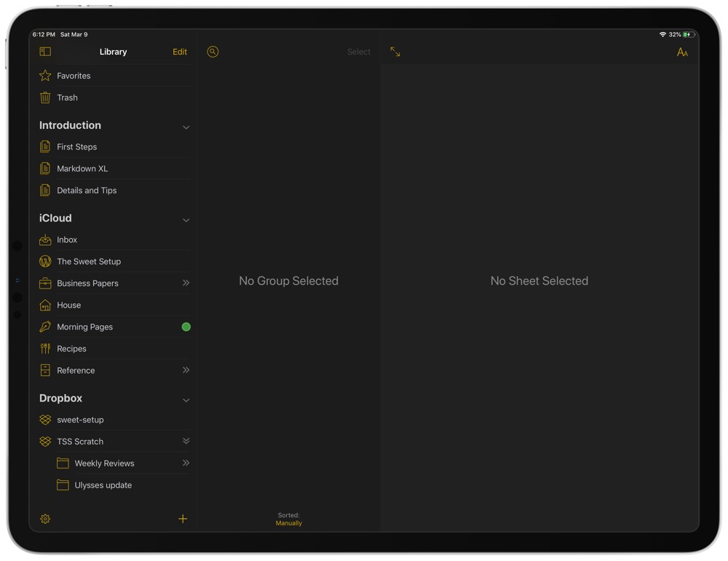Check the battery status icon
Viewport: 728px width, 561px height.
tap(689, 34)
